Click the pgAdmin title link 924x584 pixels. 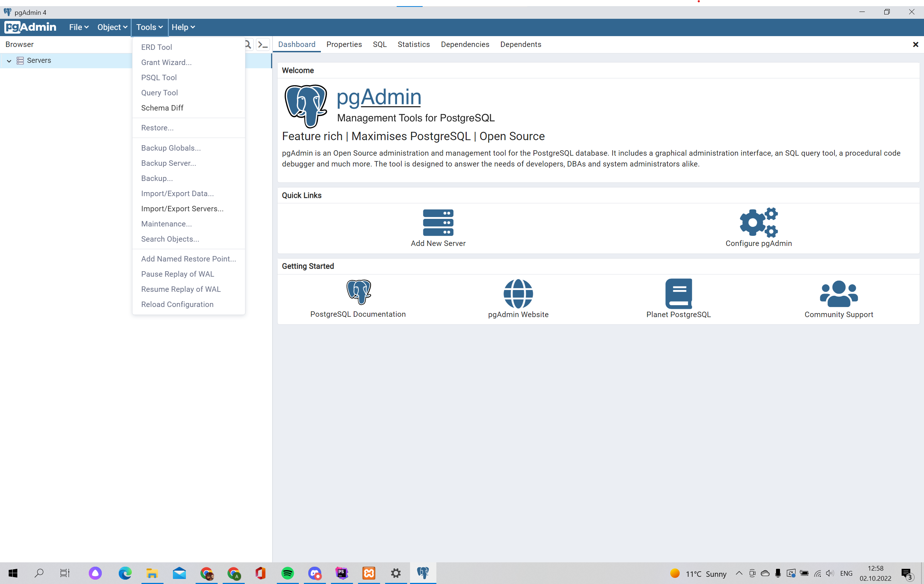click(x=378, y=96)
